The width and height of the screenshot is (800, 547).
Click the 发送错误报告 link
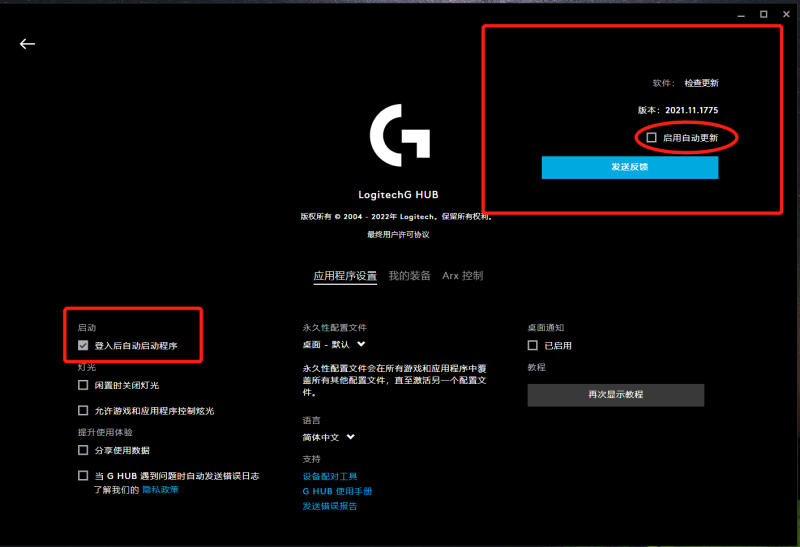(330, 506)
